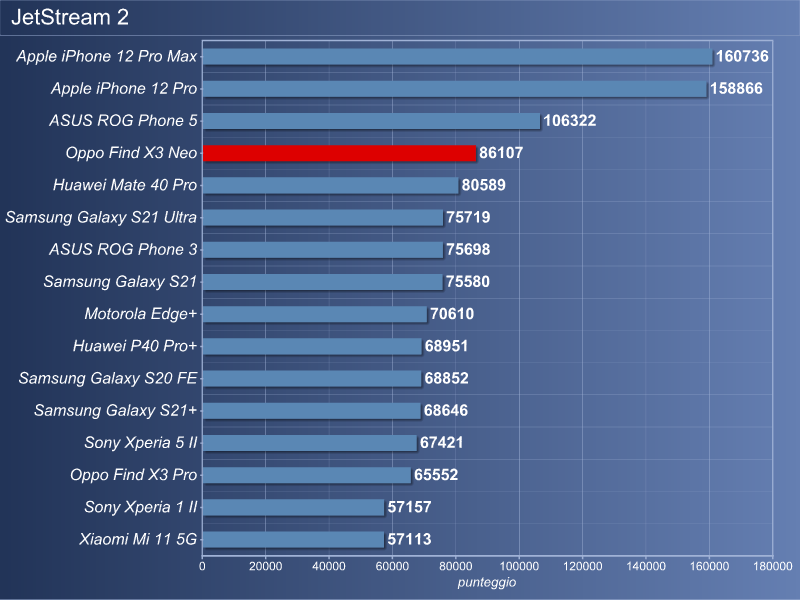The height and width of the screenshot is (600, 800).
Task: Click the Huawei P40 Pro+ label
Action: (135, 346)
